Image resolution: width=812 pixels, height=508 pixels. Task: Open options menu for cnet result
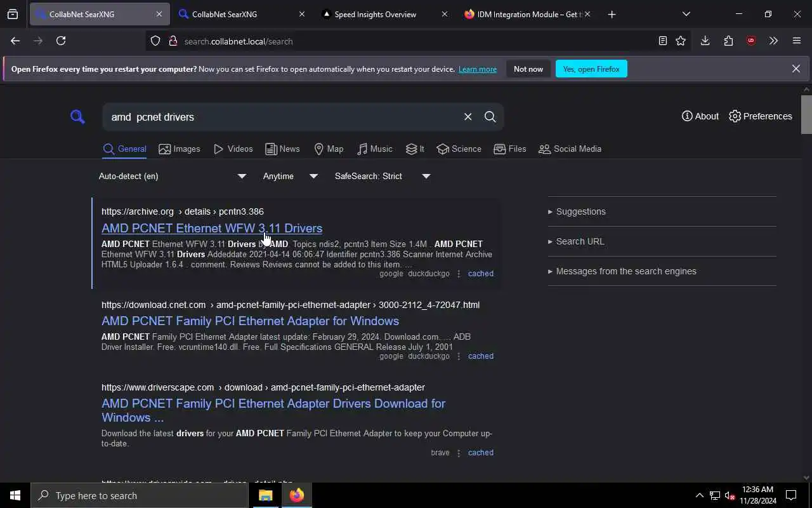[459, 356]
